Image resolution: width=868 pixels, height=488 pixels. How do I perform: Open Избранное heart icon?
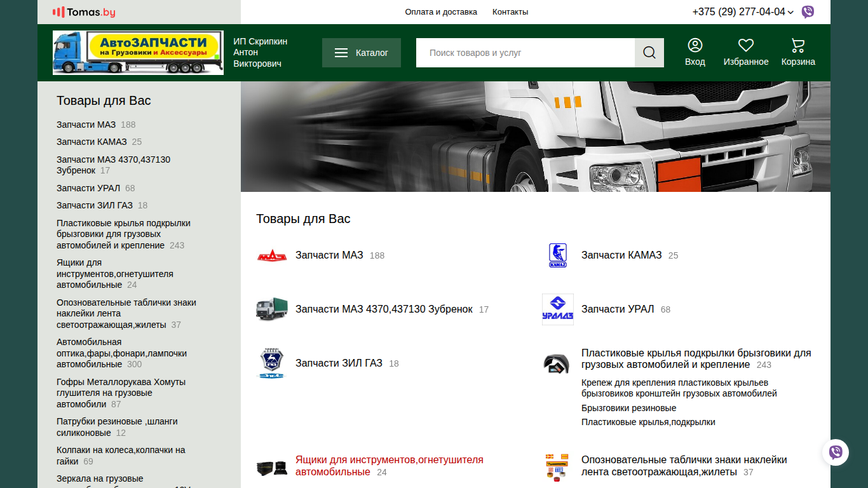(x=746, y=45)
